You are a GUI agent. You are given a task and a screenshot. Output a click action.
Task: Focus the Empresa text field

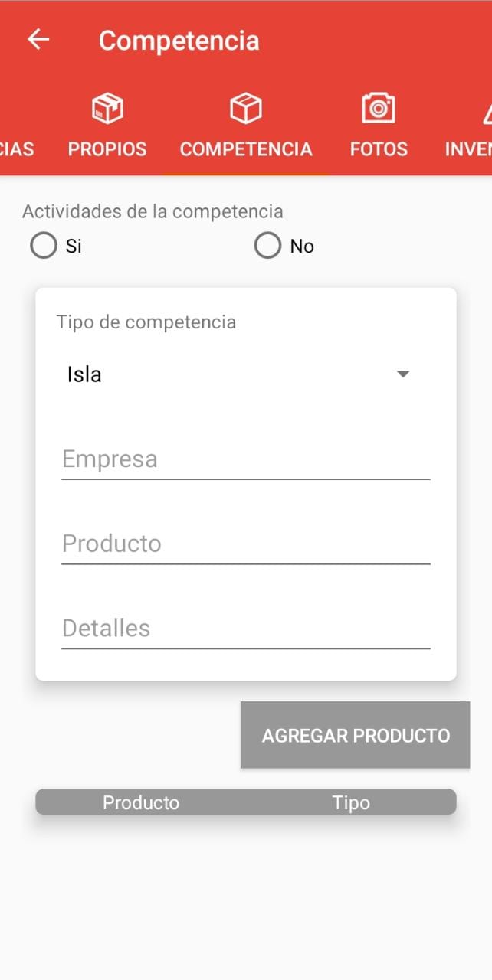tap(245, 459)
